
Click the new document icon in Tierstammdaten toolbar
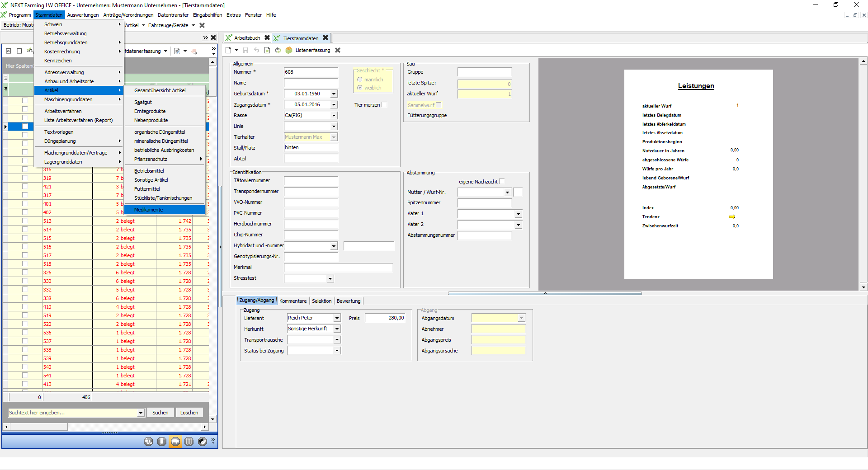click(228, 50)
